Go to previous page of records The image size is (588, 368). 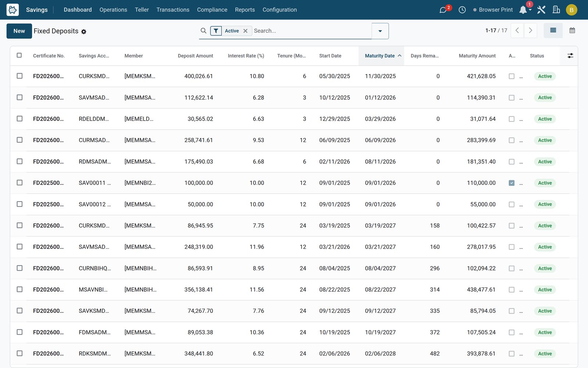pos(517,31)
